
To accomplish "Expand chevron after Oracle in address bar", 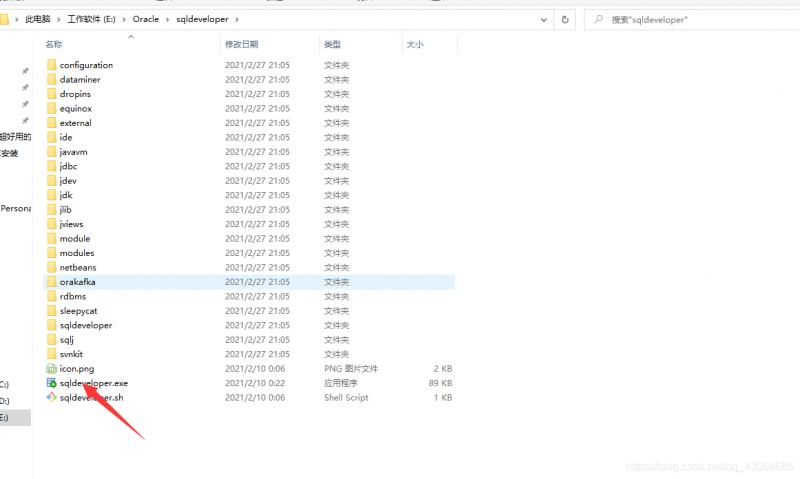I will pyautogui.click(x=167, y=19).
